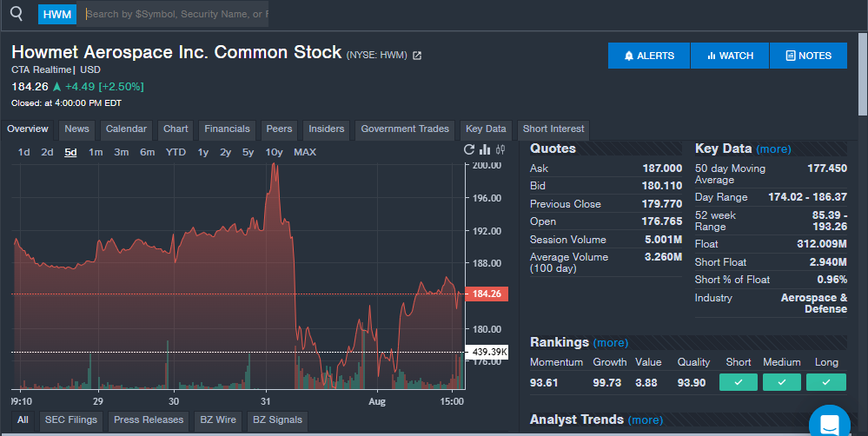Screen dimensions: 868x436
Task: Click 50 day Moving Average value 177.450
Action: pyautogui.click(x=827, y=168)
